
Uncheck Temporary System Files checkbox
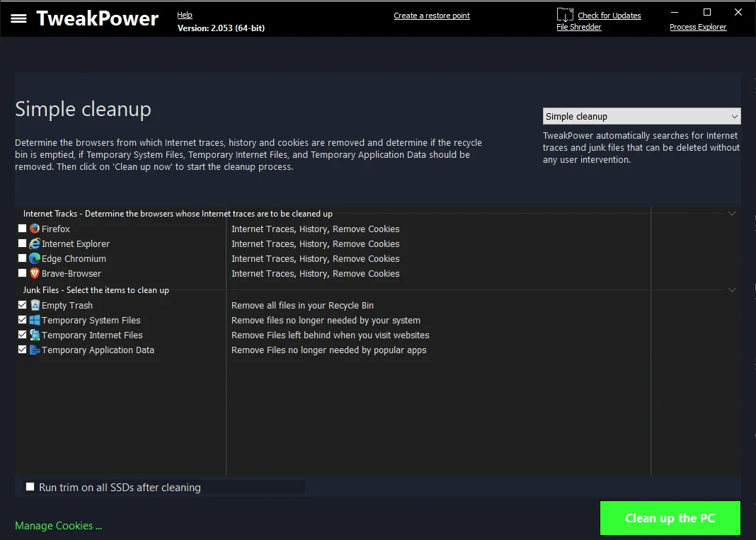[22, 320]
